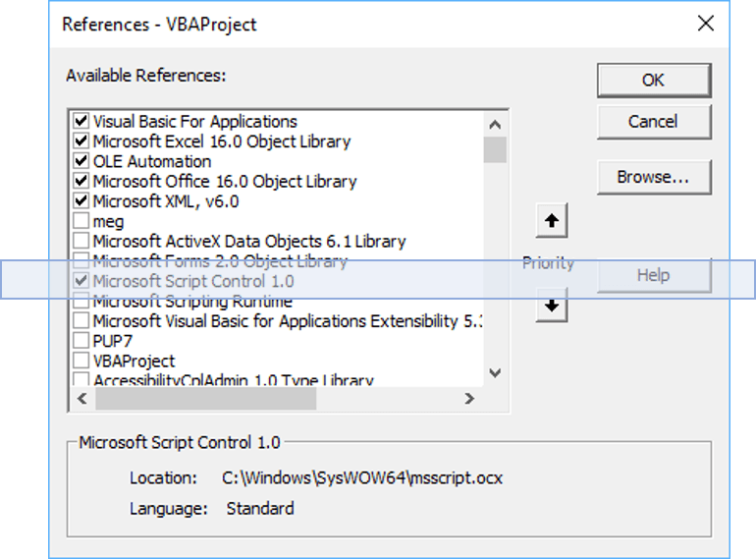Image resolution: width=756 pixels, height=559 pixels.
Task: Uncheck Visual Basic For Applications reference
Action: coord(81,122)
